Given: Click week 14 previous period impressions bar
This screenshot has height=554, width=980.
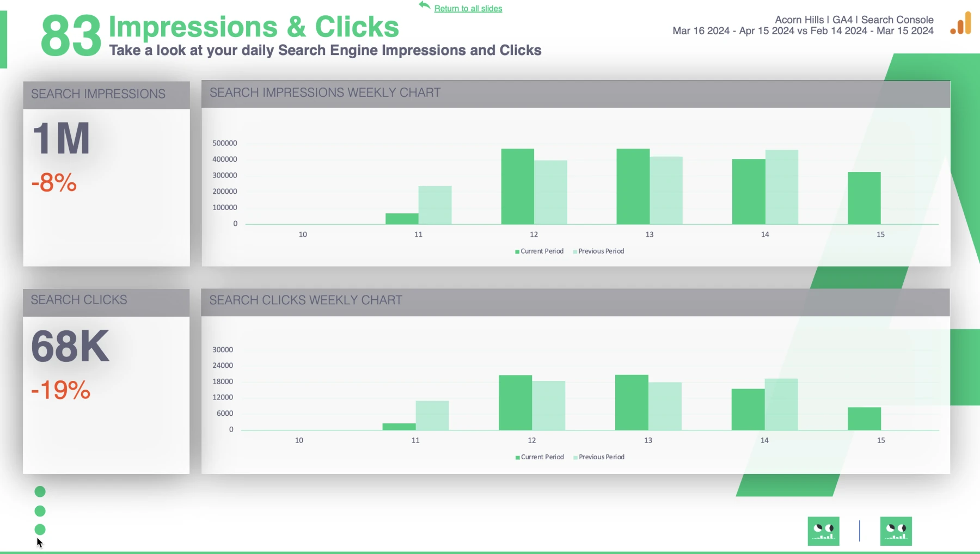Looking at the screenshot, I should point(782,187).
